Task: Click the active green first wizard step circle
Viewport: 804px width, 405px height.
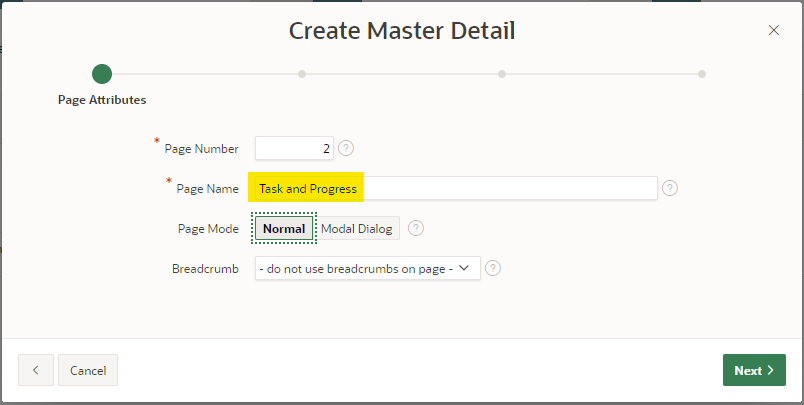Action: click(102, 73)
